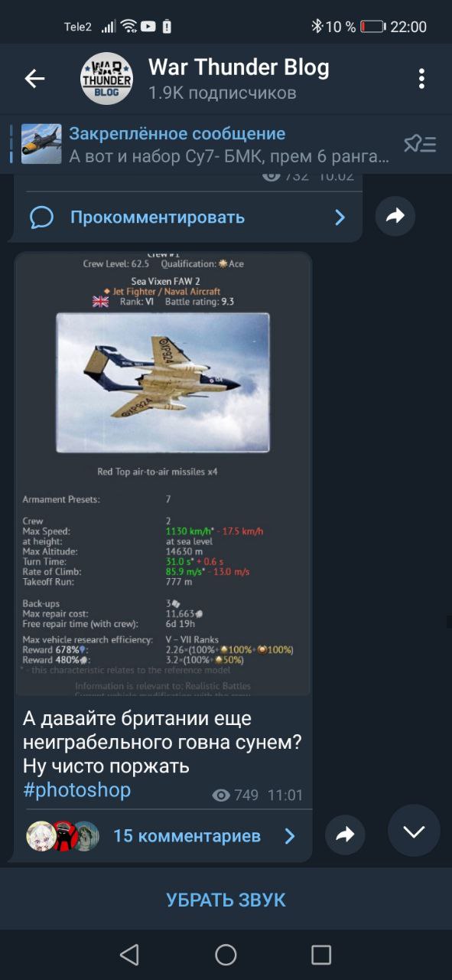Open the War Thunder Blog channel avatar

click(x=107, y=79)
